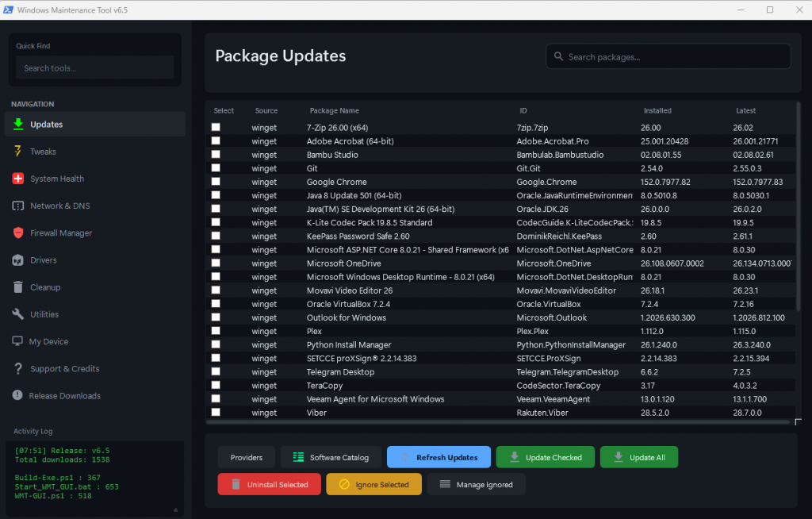Click the package list vertical scrollbar

coord(798,207)
